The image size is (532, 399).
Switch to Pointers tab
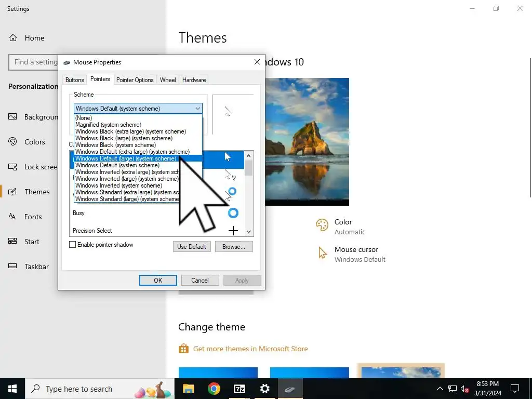tap(100, 79)
